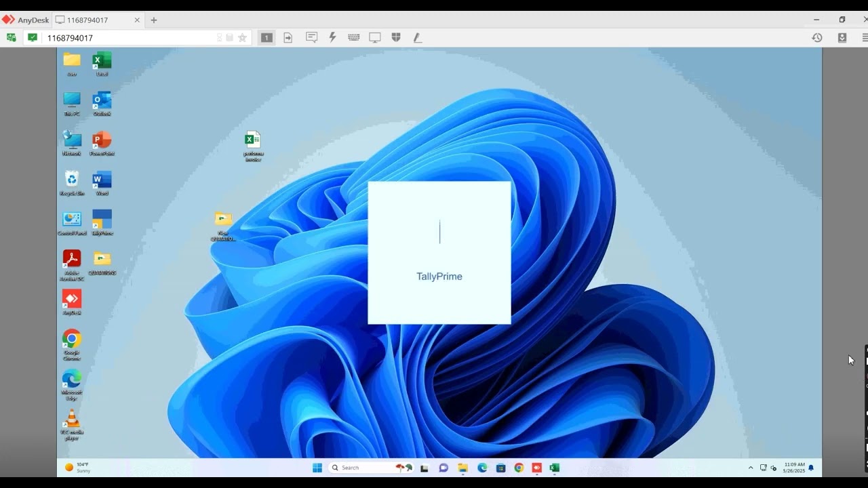
Task: Select the AnyDesk desktop shortcut
Action: coord(72,303)
